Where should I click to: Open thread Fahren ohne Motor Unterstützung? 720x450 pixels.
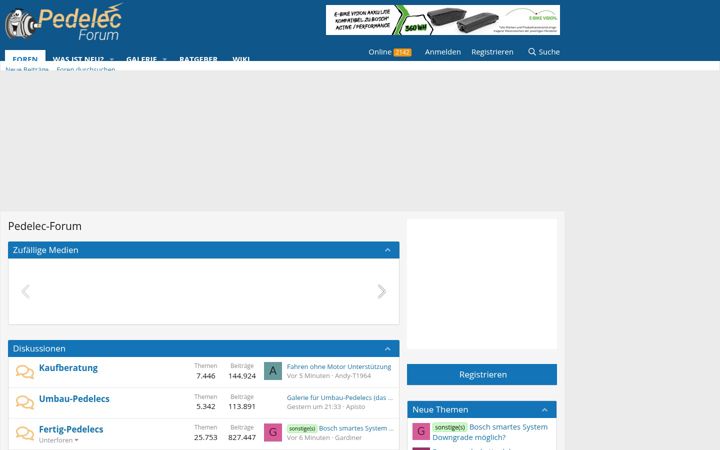click(339, 366)
